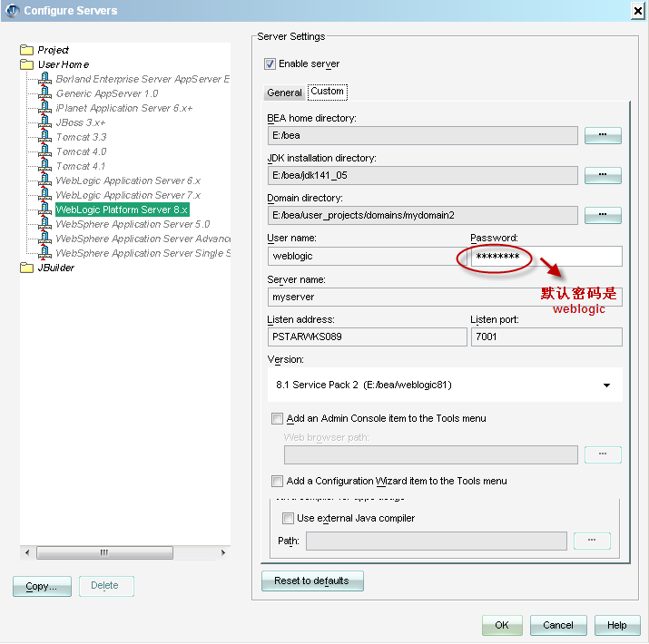649x644 pixels.
Task: Select Tomcat 3.3 in the server list
Action: pyautogui.click(x=81, y=137)
